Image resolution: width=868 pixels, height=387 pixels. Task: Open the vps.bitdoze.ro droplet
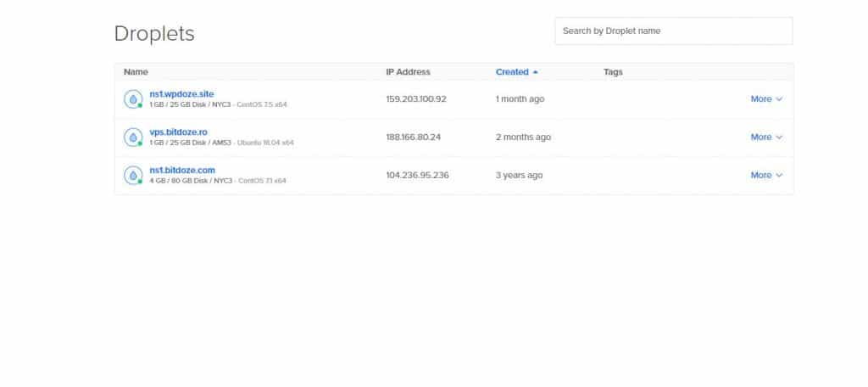click(x=178, y=132)
